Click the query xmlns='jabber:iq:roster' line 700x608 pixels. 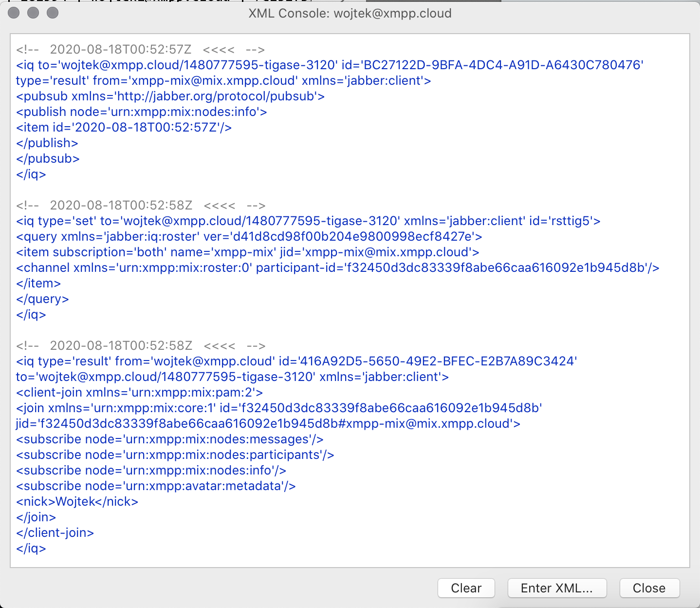click(x=249, y=237)
